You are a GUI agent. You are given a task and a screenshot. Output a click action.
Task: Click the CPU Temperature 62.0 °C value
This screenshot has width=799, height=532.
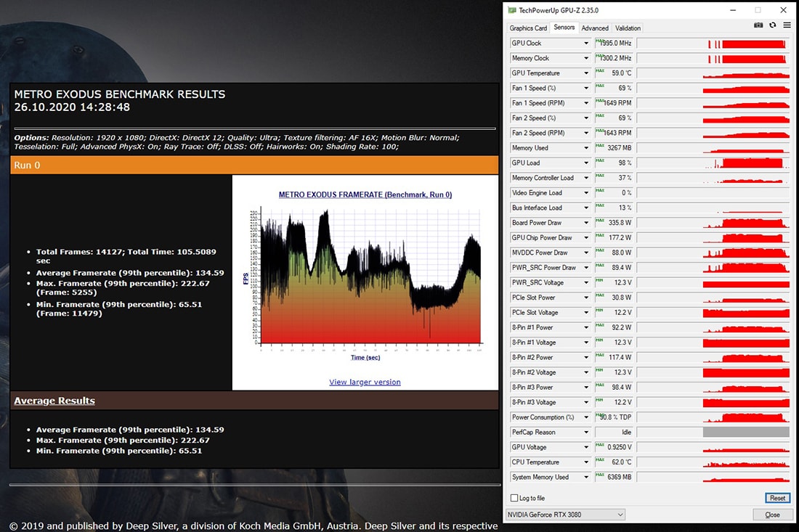pos(614,462)
